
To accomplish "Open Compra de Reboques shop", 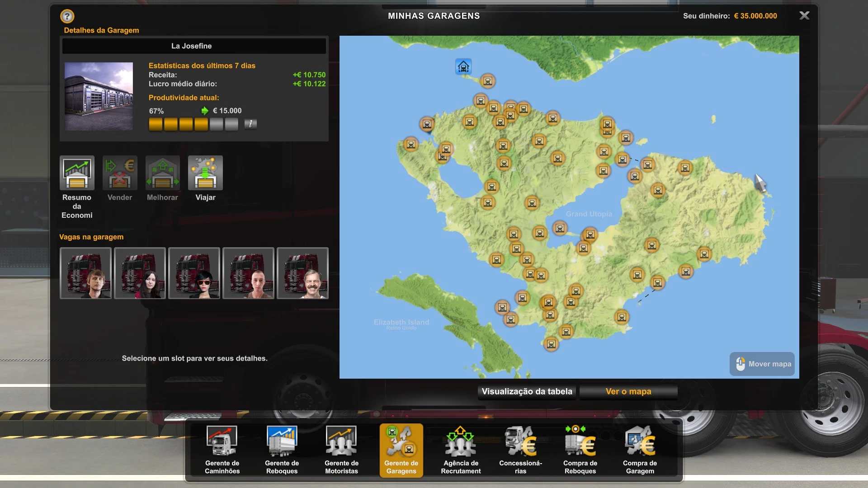I will pyautogui.click(x=580, y=450).
